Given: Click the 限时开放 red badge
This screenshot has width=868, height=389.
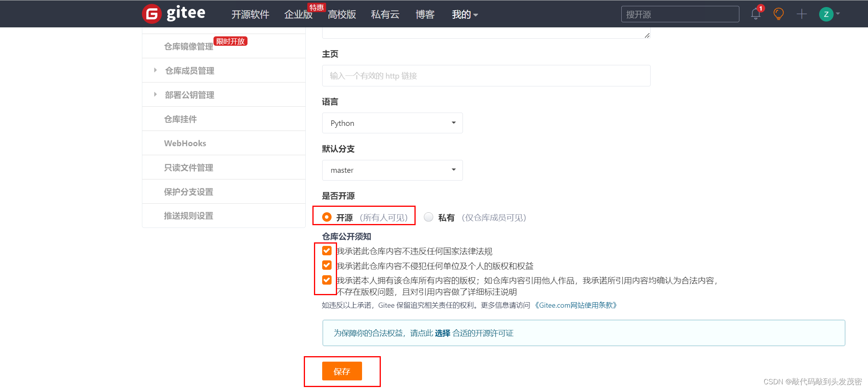Looking at the screenshot, I should (230, 41).
